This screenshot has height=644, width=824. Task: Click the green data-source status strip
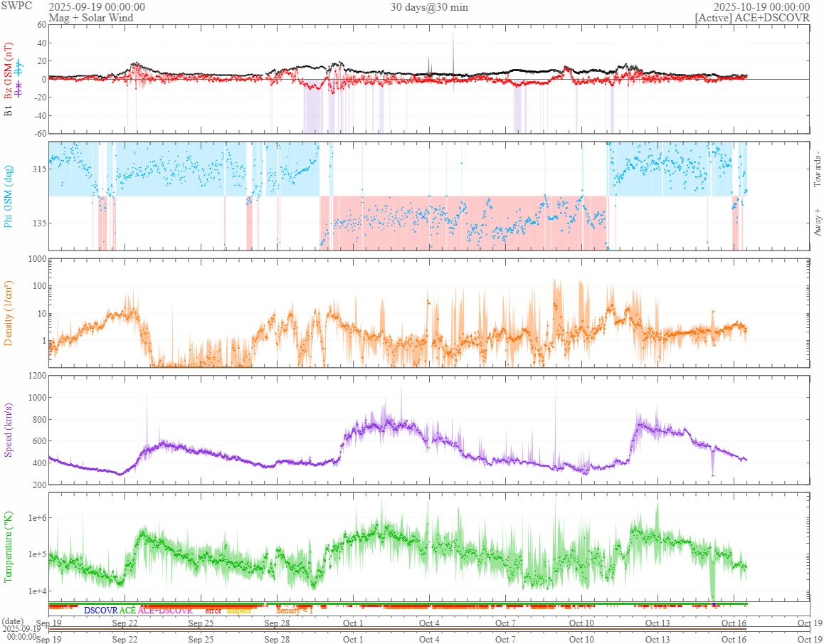point(398,603)
